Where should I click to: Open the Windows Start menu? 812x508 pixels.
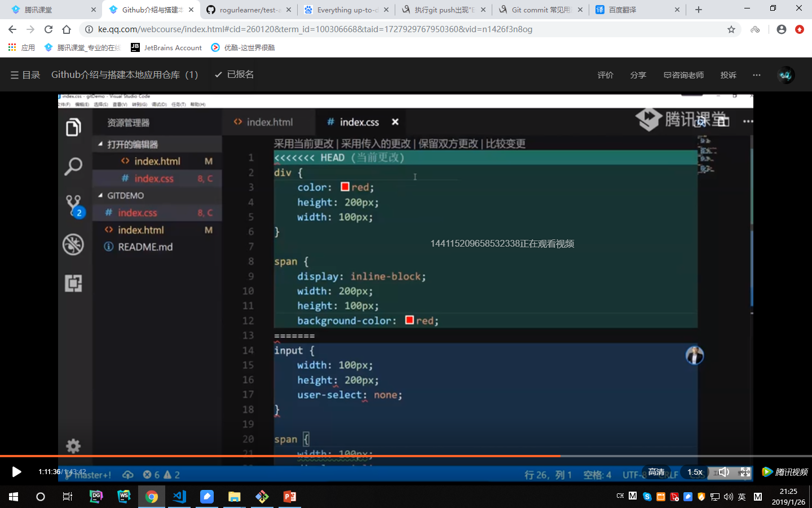(x=14, y=497)
